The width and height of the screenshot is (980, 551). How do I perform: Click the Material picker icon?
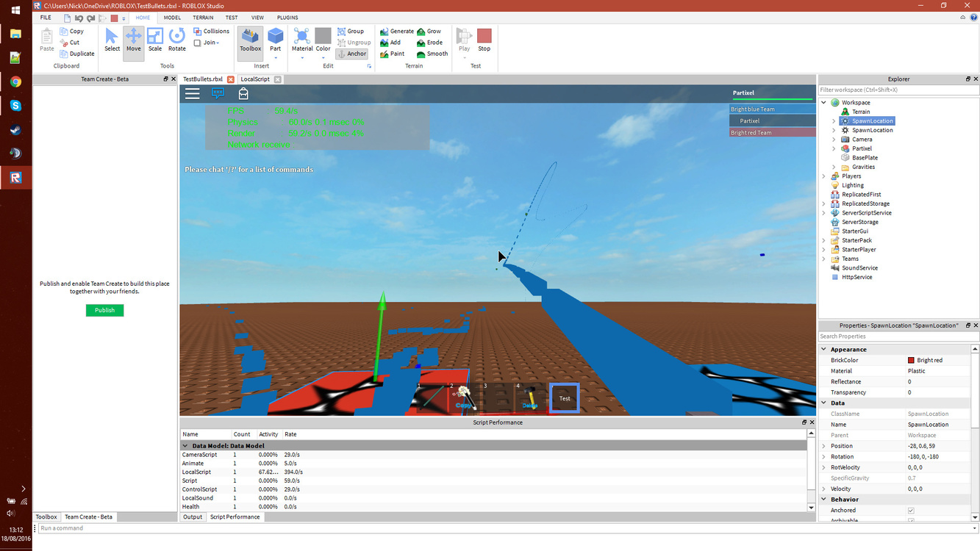302,35
